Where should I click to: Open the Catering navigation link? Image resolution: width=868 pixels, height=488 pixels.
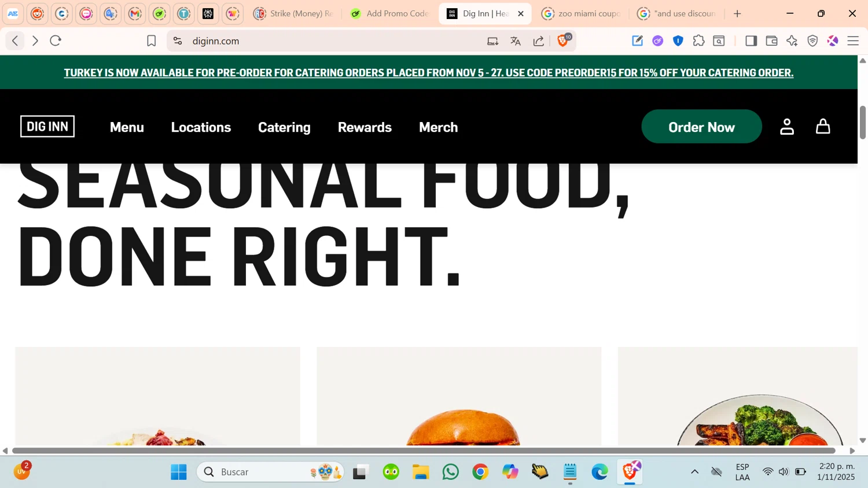pos(284,127)
